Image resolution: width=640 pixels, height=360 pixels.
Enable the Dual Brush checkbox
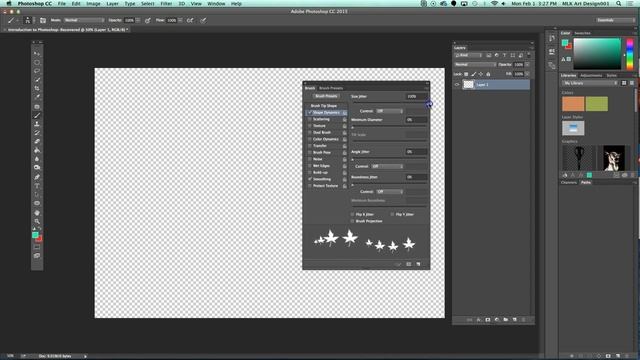(x=309, y=132)
